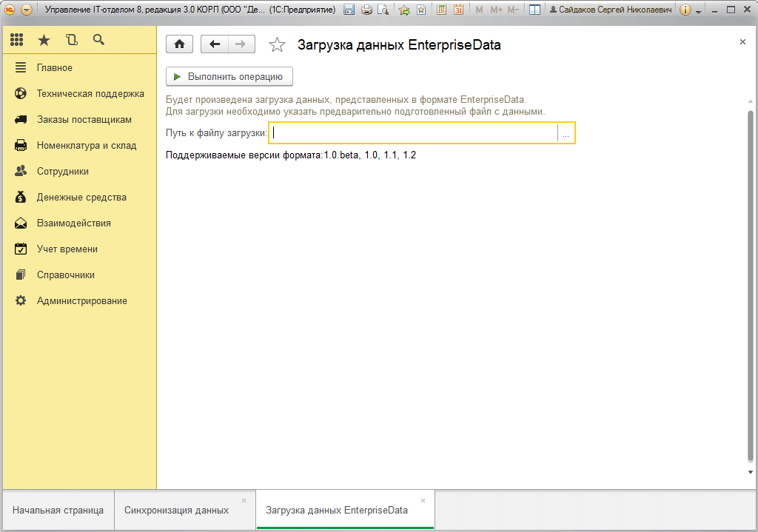Open the 1C application logo menu
The image size is (758, 532).
pos(10,10)
